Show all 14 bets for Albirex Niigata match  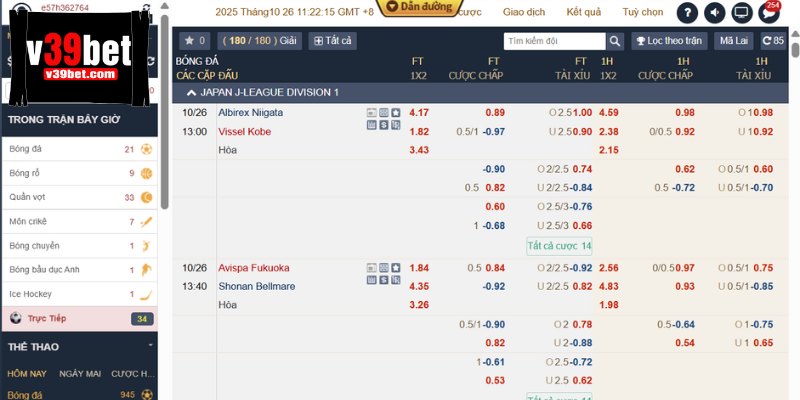point(559,246)
